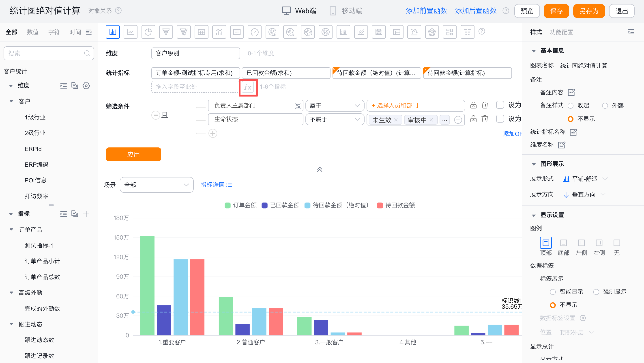Open the 不属于 operator dropdown

(x=335, y=119)
